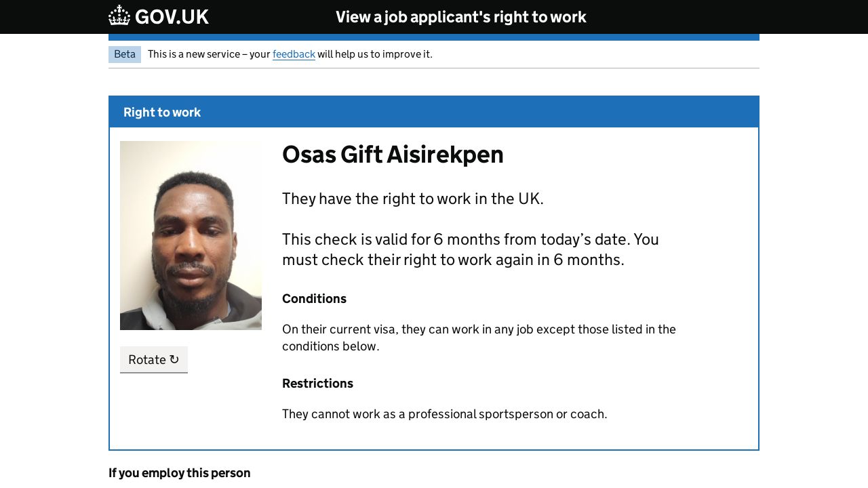Viewport: 868px width, 488px height.
Task: Open the feedback link
Action: (294, 54)
